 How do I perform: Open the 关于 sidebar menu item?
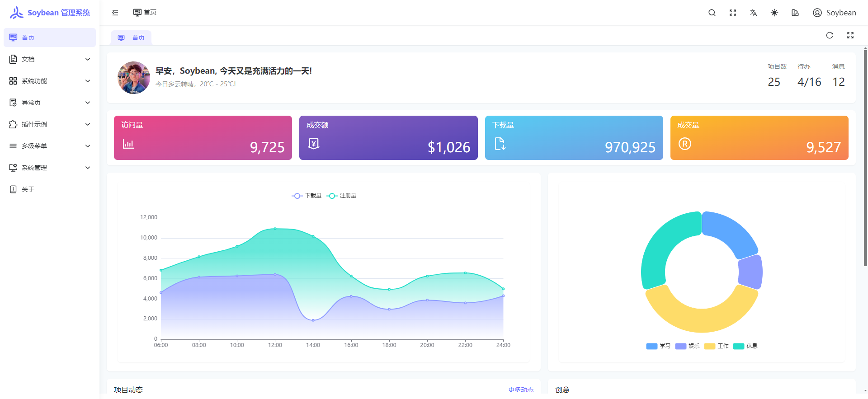pyautogui.click(x=28, y=189)
